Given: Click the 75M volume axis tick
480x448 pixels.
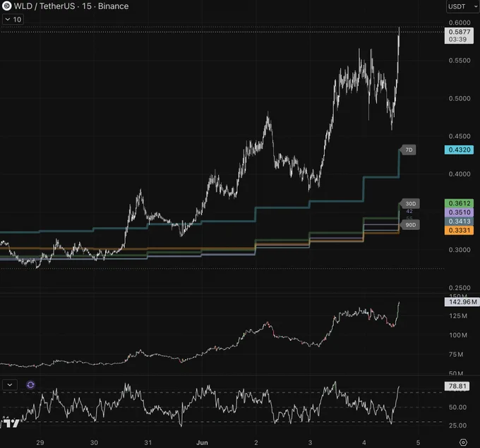Looking at the screenshot, I should 456,354.
